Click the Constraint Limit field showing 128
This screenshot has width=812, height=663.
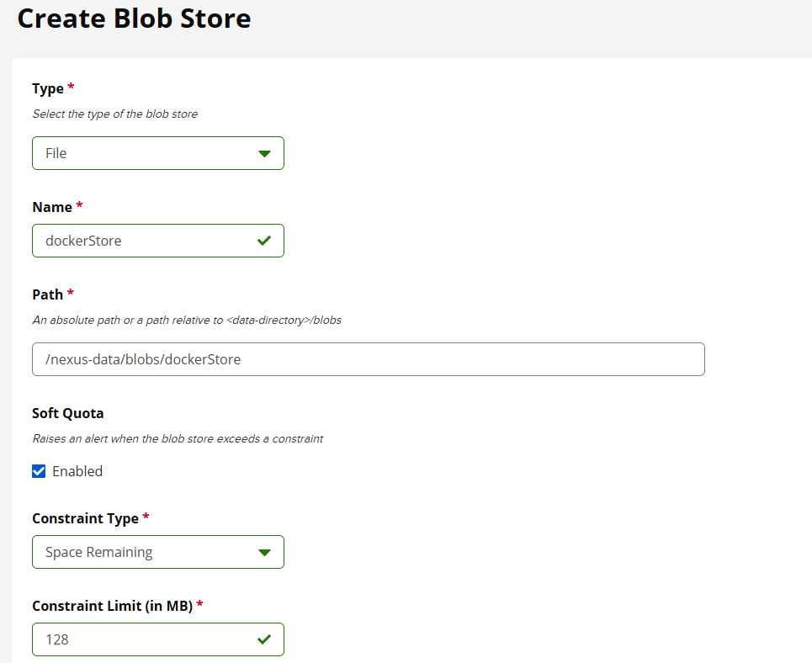158,639
